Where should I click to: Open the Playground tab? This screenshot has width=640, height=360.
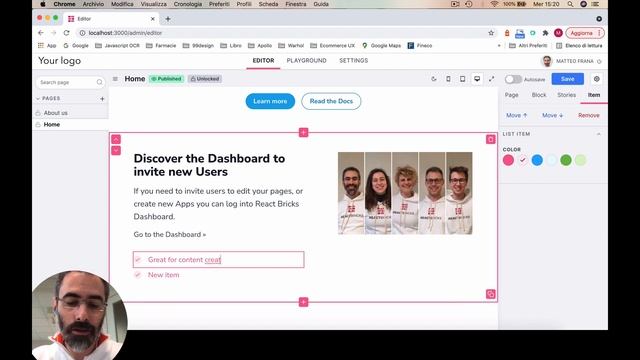point(307,60)
